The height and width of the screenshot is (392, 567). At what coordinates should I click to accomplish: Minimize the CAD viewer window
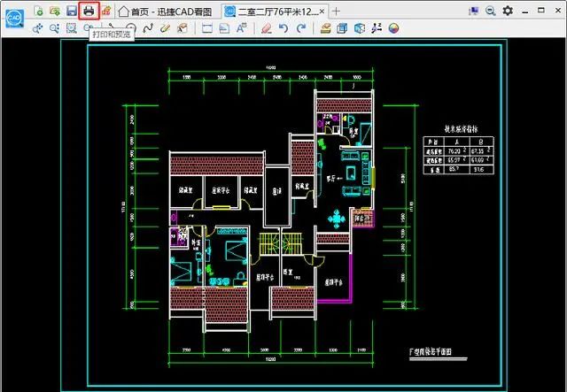525,12
